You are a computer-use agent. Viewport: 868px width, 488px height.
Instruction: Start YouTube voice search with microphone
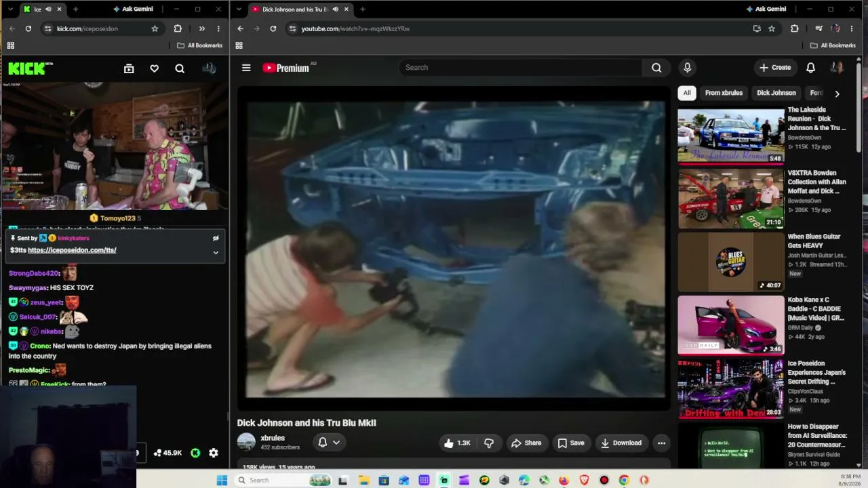(x=687, y=68)
